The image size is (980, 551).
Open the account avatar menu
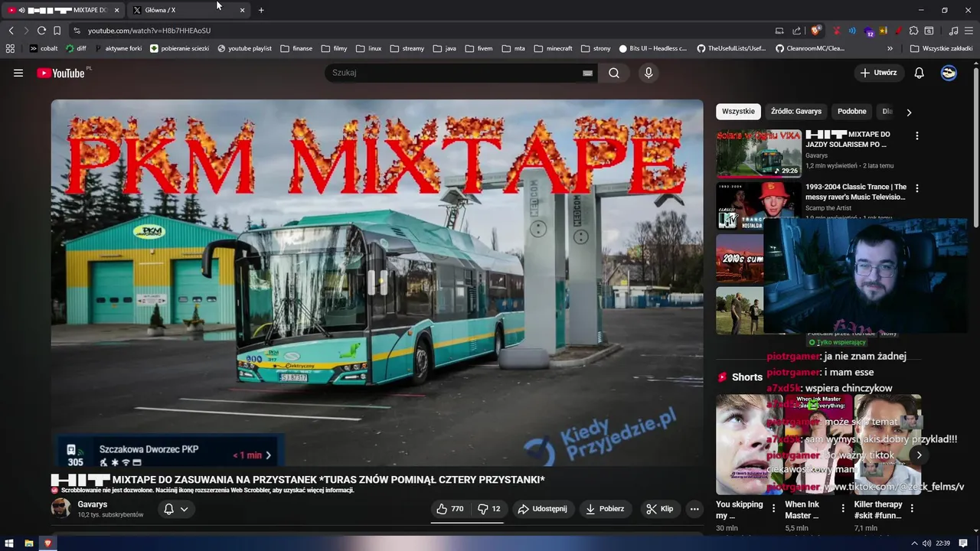pos(949,73)
